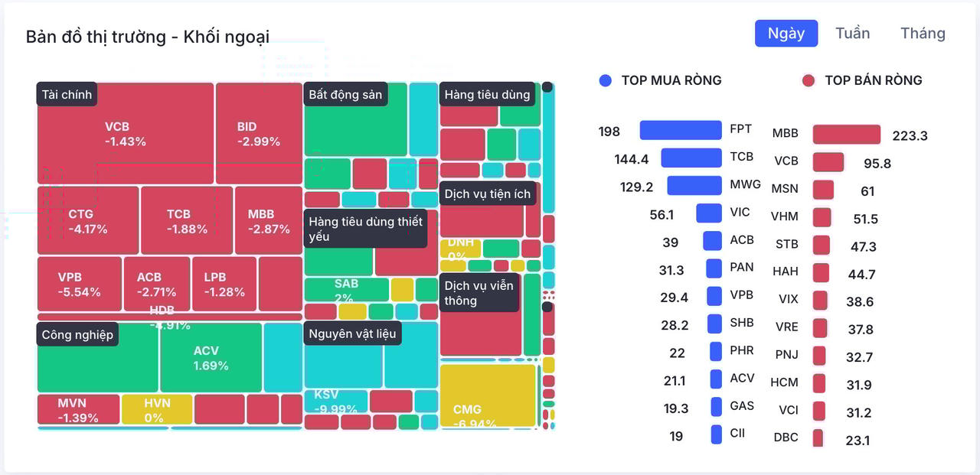Image resolution: width=980 pixels, height=475 pixels.
Task: Select the BID -2.99% treemap block
Action: [x=259, y=134]
